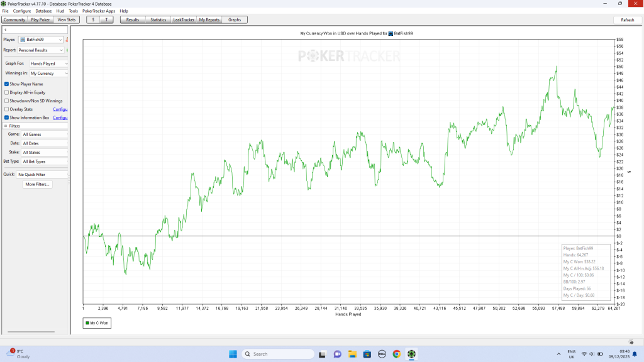Screen dimensions: 644x362
Task: Tick the Showdown/Non SD Winnings checkbox
Action: 7,101
